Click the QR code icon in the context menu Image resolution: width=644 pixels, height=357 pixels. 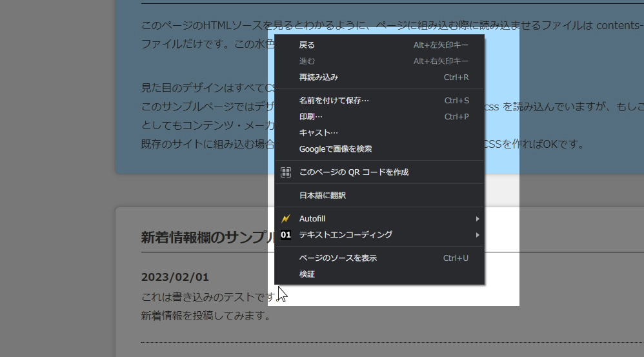pos(286,172)
